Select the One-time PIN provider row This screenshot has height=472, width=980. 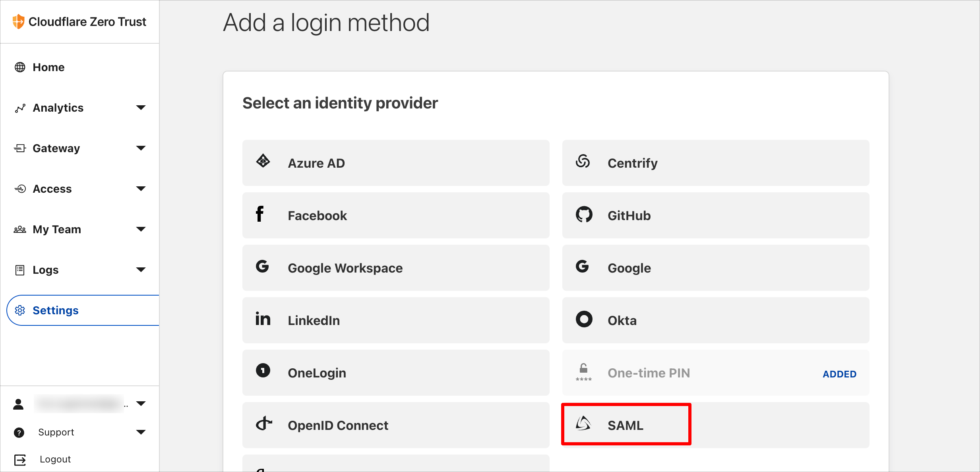click(x=715, y=373)
